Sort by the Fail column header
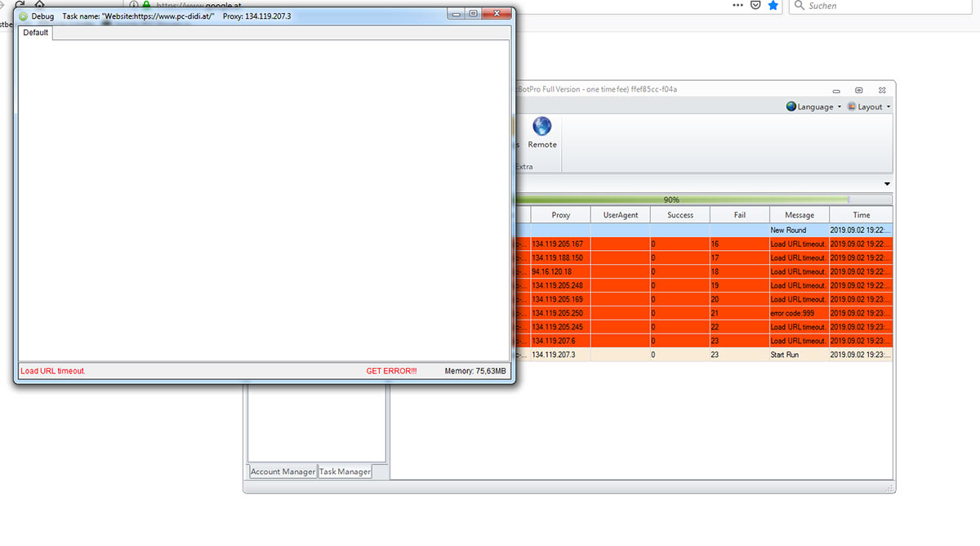Viewport: 980px width, 546px height. pos(739,215)
